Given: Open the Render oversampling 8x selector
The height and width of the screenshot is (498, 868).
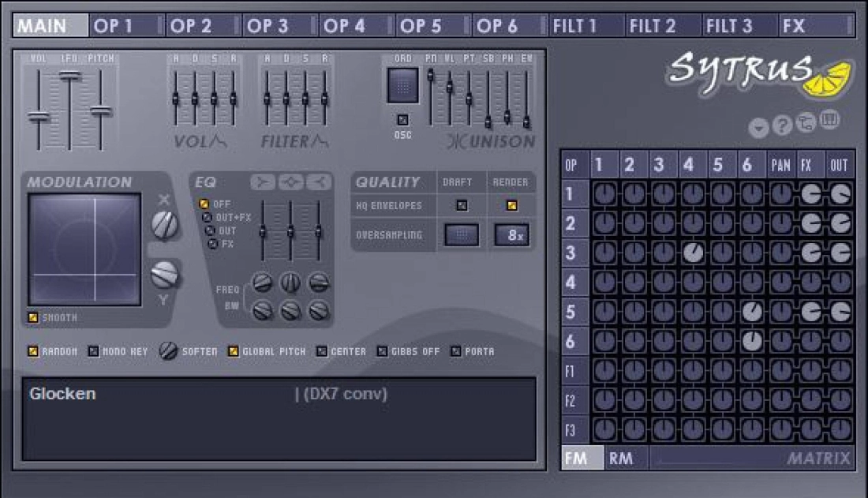Looking at the screenshot, I should tap(512, 235).
